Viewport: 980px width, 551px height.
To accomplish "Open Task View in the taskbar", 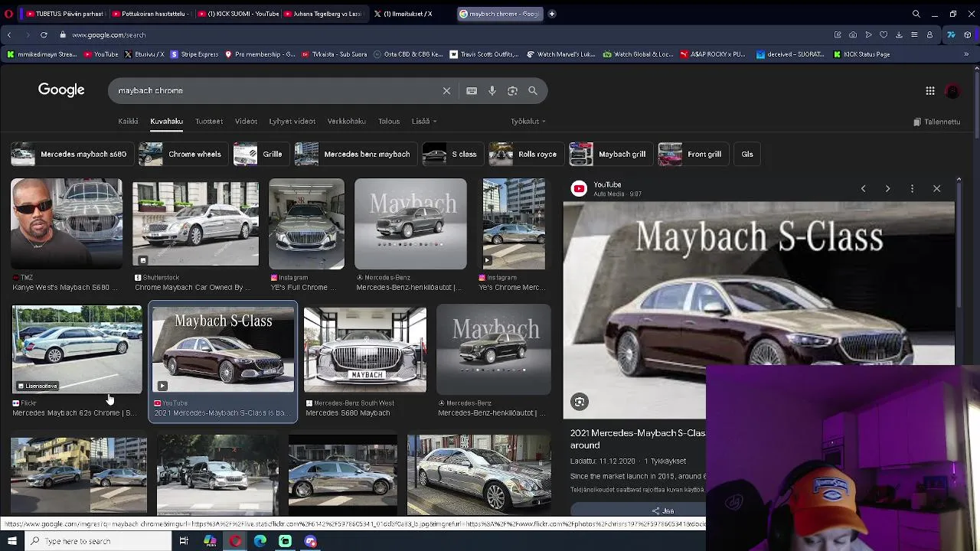I will 184,541.
